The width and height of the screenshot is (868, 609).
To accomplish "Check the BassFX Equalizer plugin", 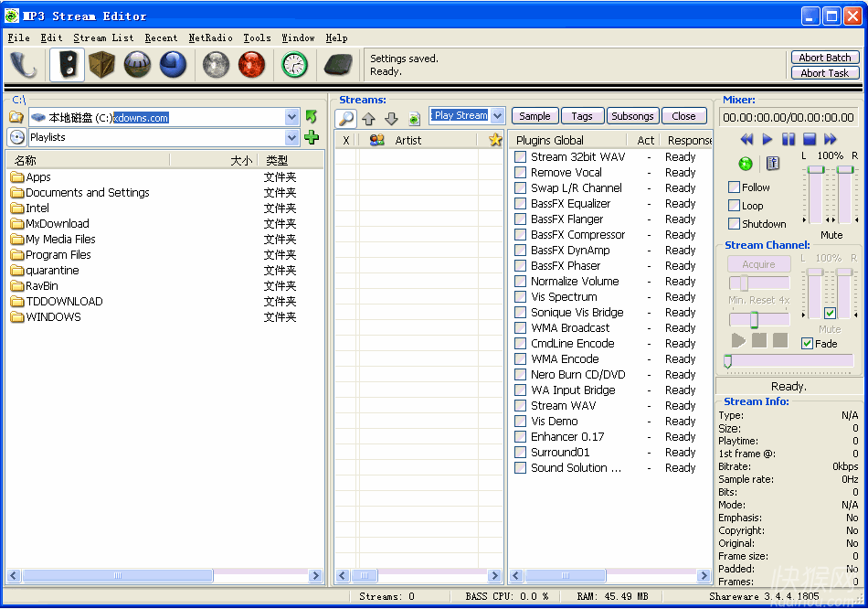I will [x=521, y=203].
